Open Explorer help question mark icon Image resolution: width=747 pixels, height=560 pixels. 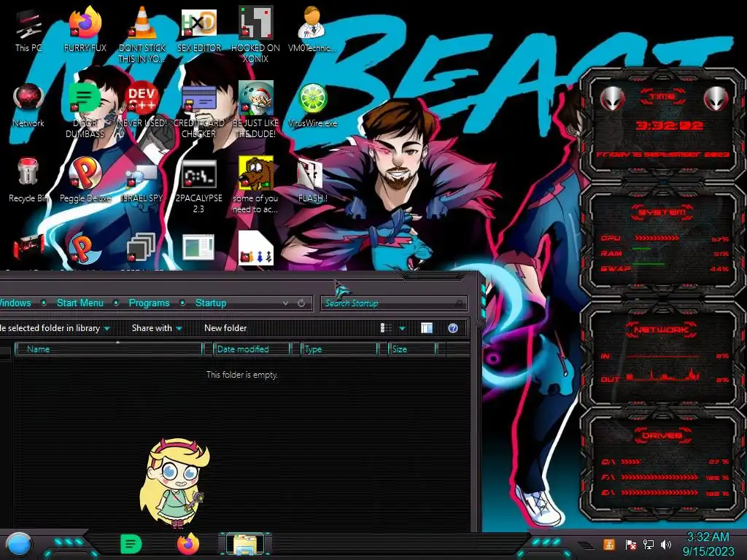453,328
